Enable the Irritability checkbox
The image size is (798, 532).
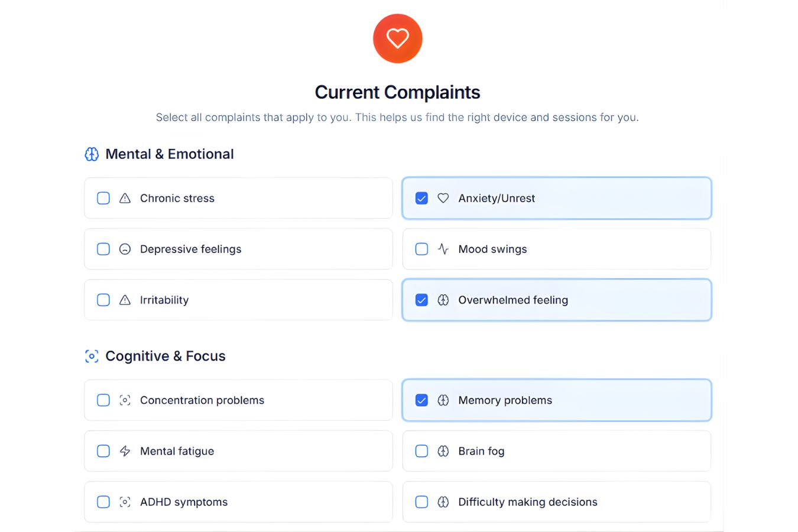coord(103,300)
